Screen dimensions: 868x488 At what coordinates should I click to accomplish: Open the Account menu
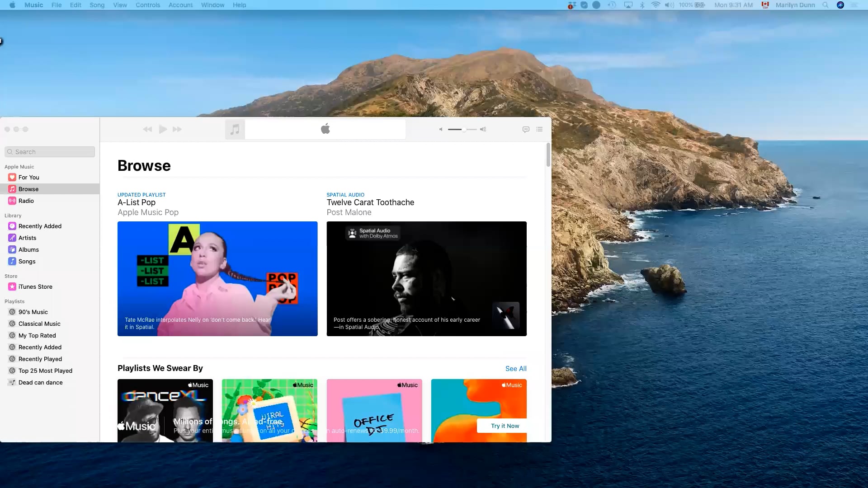[180, 5]
